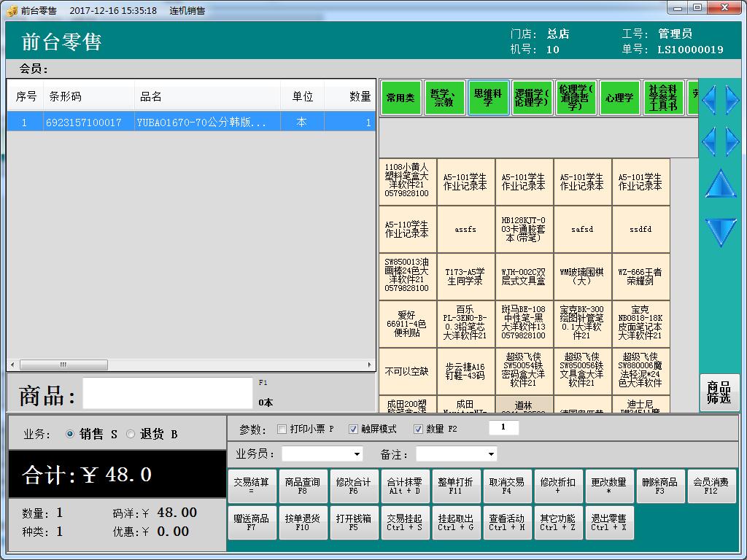The height and width of the screenshot is (560, 747).
Task: Click the quantity field next to 数量 F2
Action: 503,427
